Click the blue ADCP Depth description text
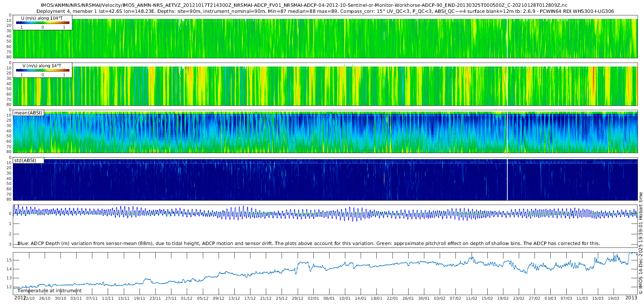Viewport: 644px width, 304px height. click(x=308, y=244)
